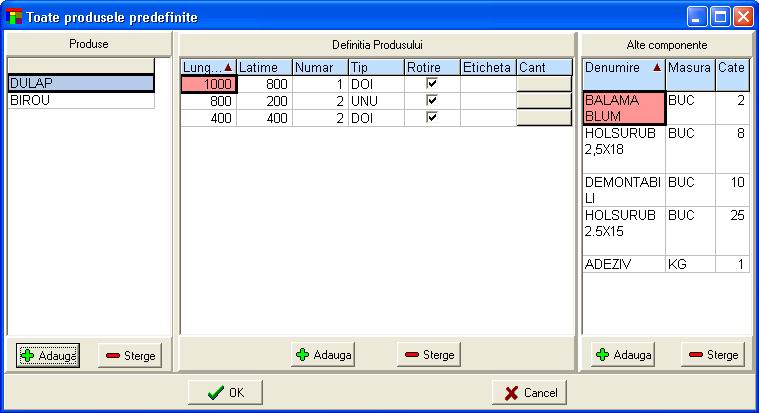The height and width of the screenshot is (413, 759).
Task: Click the ADEZIV component row
Action: pos(623,264)
